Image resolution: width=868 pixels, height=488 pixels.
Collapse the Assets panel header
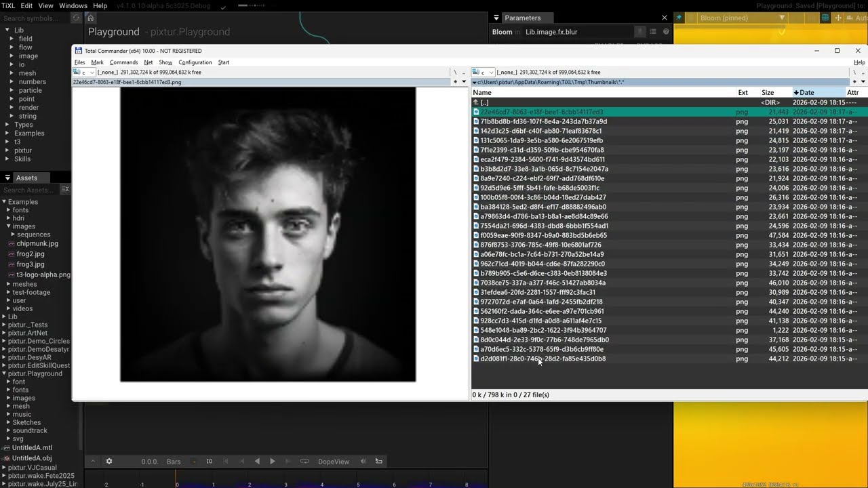click(x=7, y=178)
